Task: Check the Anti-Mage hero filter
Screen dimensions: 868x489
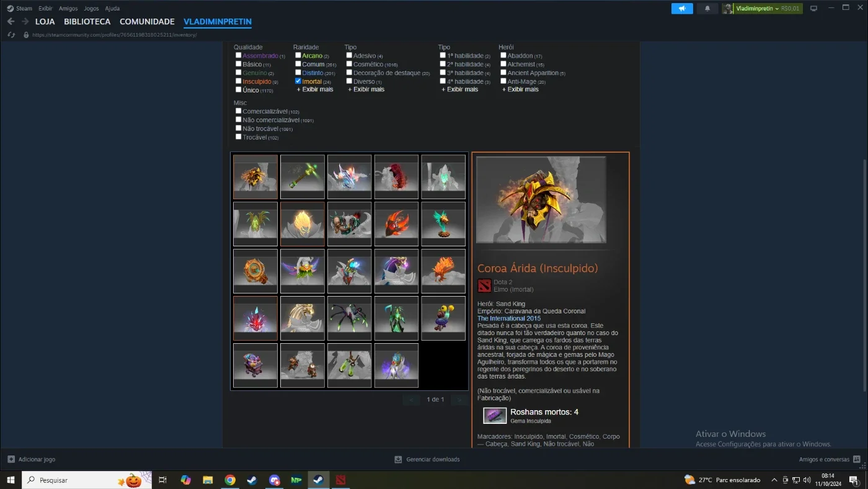Action: (503, 81)
